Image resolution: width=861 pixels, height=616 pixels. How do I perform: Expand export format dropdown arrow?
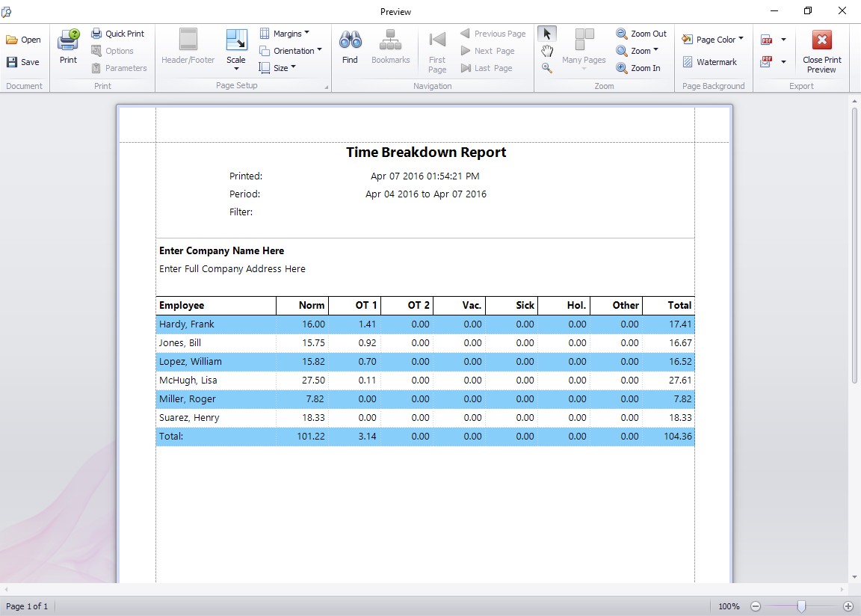[783, 40]
